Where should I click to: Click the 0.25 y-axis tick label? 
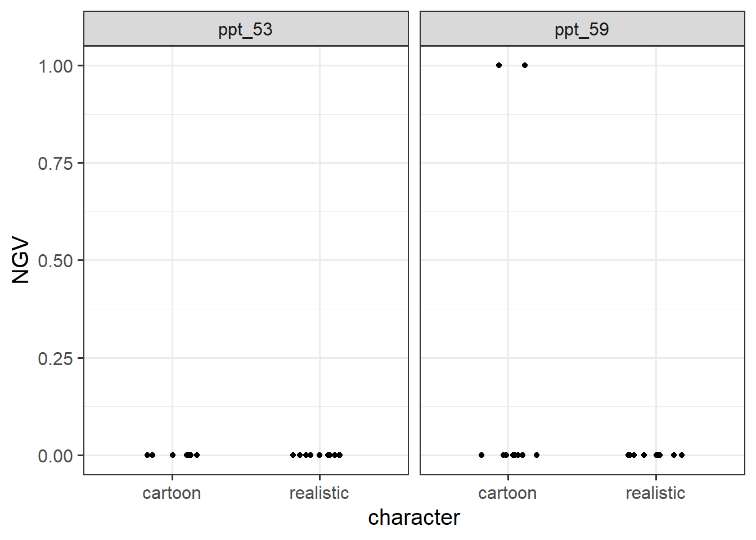(x=55, y=358)
